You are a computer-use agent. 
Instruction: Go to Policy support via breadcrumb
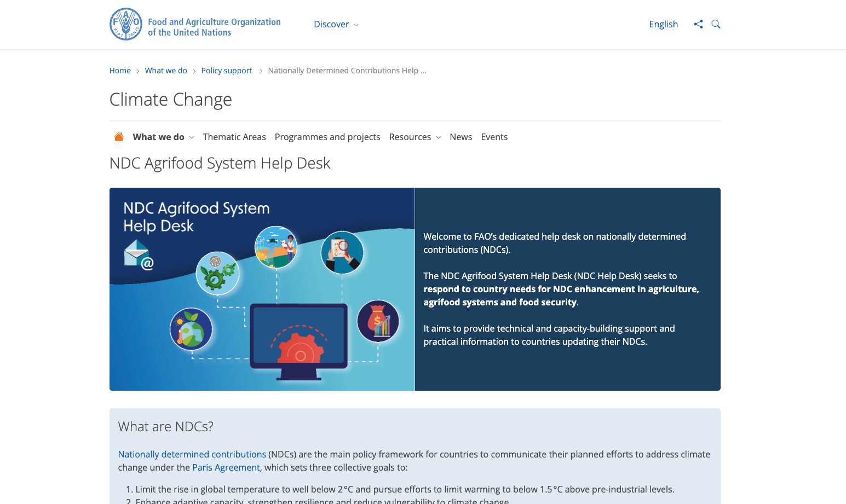(x=226, y=70)
